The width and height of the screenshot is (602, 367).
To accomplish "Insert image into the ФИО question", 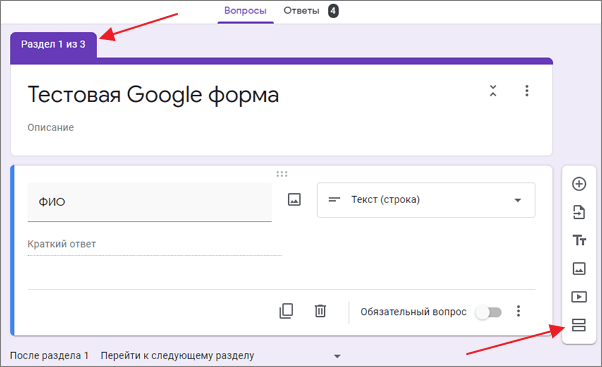I will pyautogui.click(x=294, y=200).
